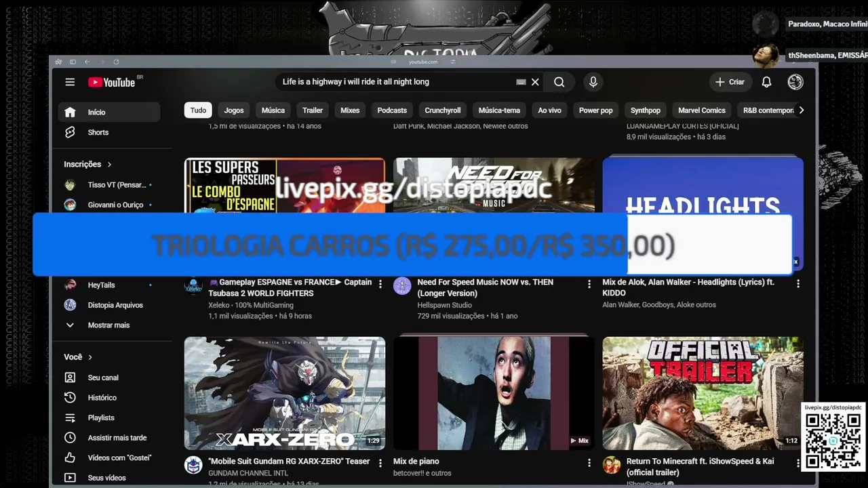
Task: Choose the Marvel Comics chip
Action: click(x=702, y=110)
